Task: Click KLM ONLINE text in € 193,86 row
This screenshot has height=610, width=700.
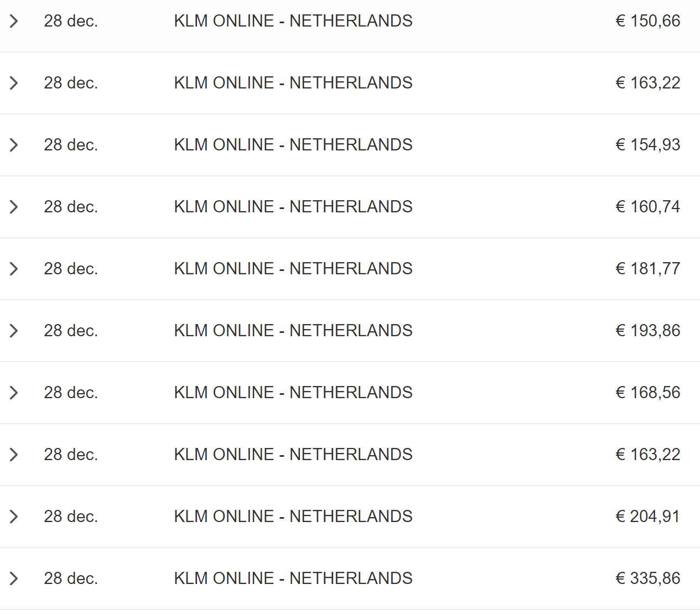Action: click(293, 331)
